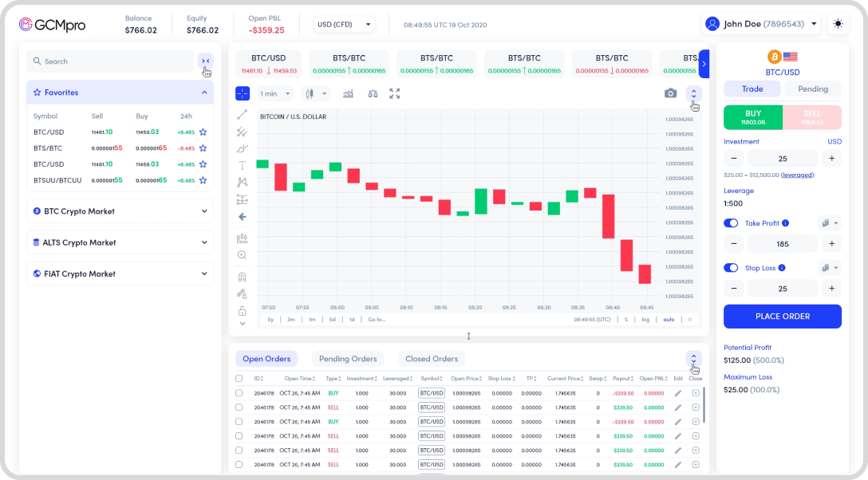
Task: Select the crosshair cursor tool
Action: (x=243, y=93)
